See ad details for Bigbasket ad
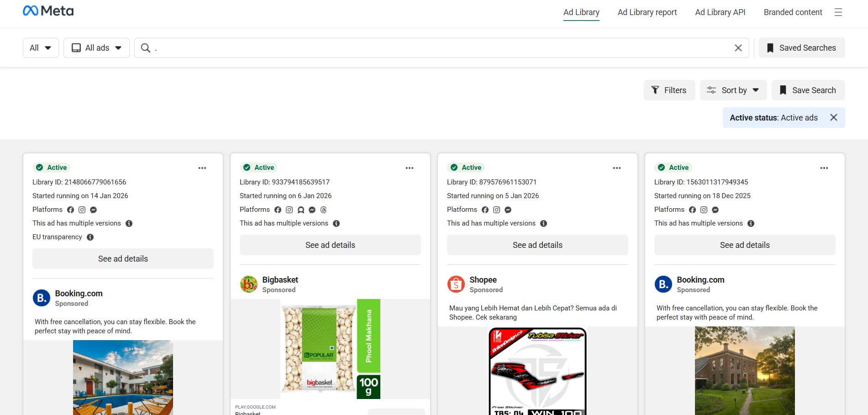The width and height of the screenshot is (868, 415). coord(330,245)
